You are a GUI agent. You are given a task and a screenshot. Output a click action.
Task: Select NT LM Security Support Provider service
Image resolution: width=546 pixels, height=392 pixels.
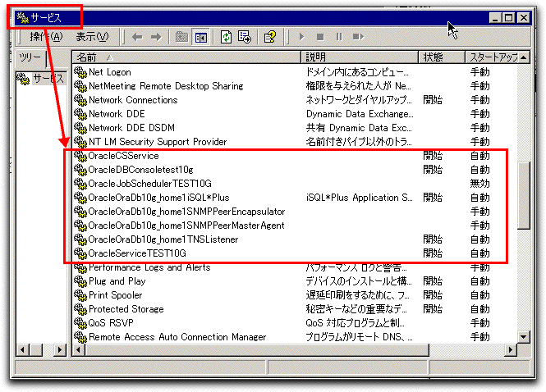(158, 142)
